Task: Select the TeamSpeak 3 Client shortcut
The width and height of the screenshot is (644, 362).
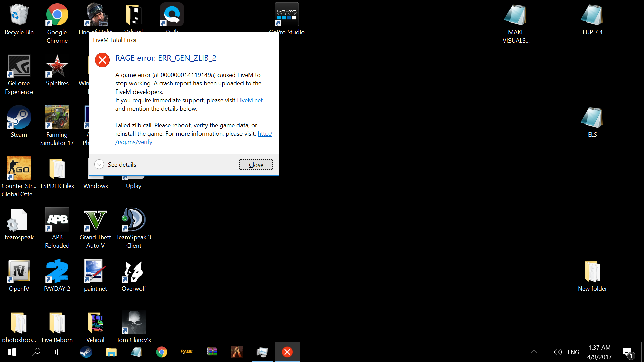Action: click(x=133, y=229)
